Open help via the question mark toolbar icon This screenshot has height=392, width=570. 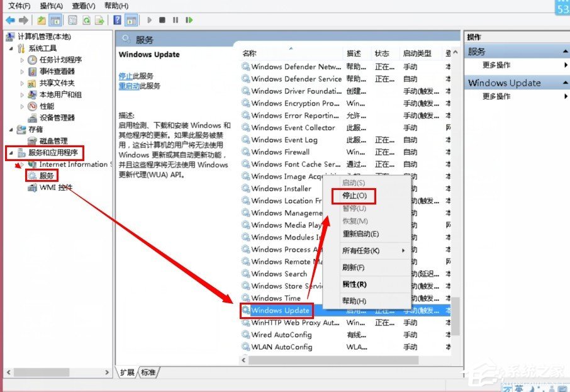point(118,20)
